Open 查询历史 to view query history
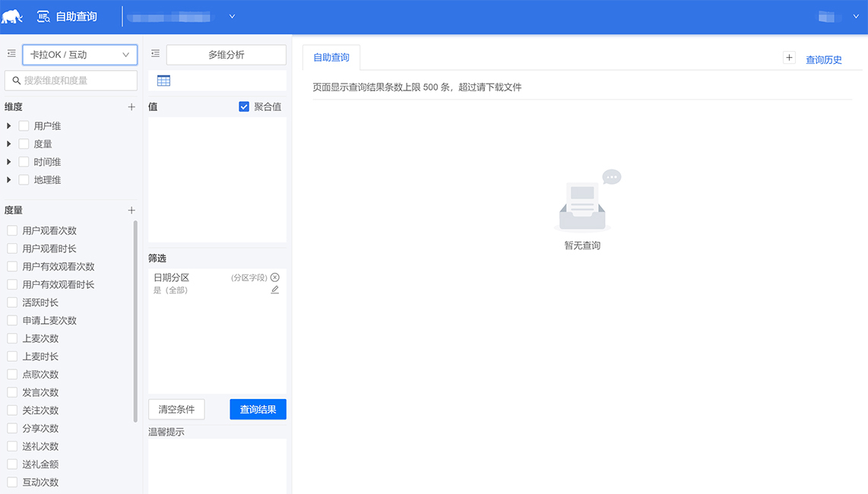The width and height of the screenshot is (868, 494). click(823, 59)
